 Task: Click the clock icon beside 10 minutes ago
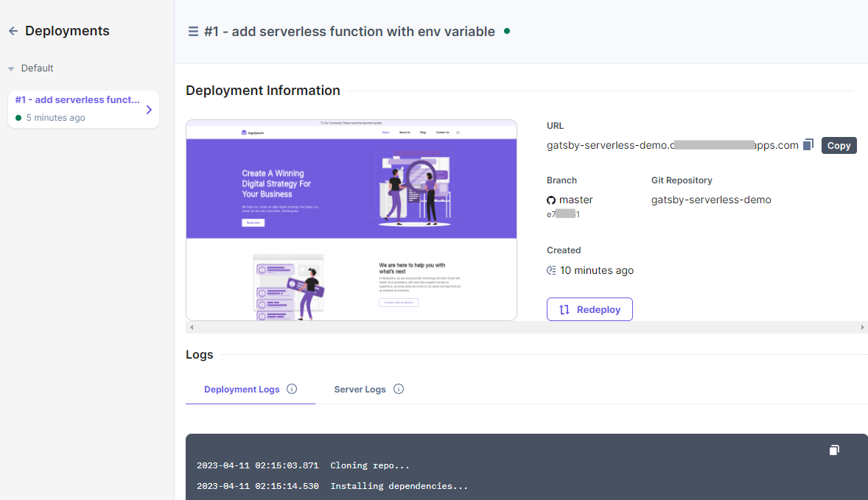(x=551, y=270)
